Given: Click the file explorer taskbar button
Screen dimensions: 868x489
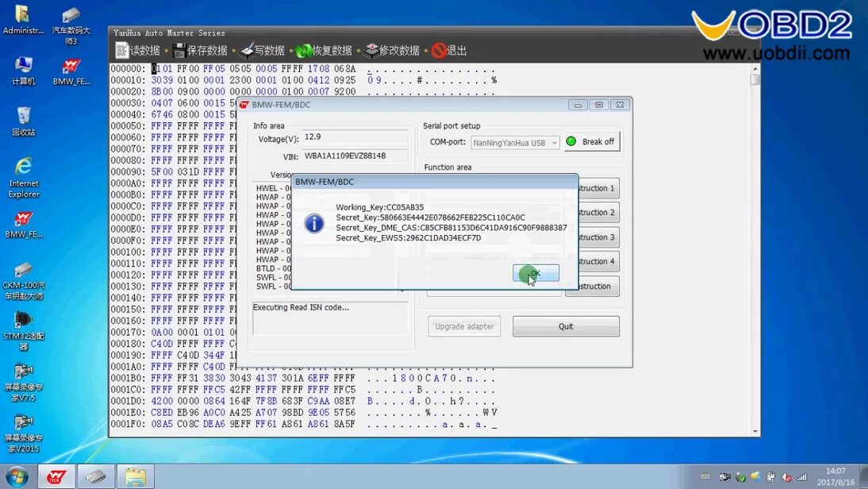Looking at the screenshot, I should (135, 476).
